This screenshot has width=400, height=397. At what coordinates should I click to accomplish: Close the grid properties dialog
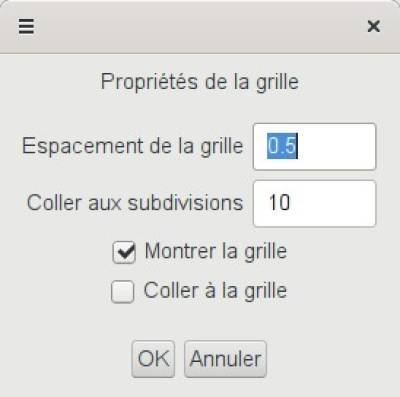click(374, 26)
